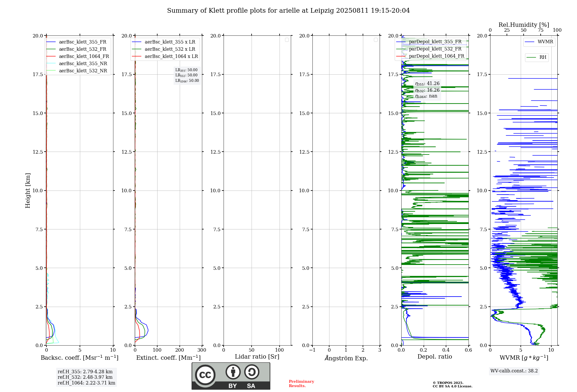Click the −1 tick on Ångström Exp. axis
The image size is (577, 392).
pos(312,350)
